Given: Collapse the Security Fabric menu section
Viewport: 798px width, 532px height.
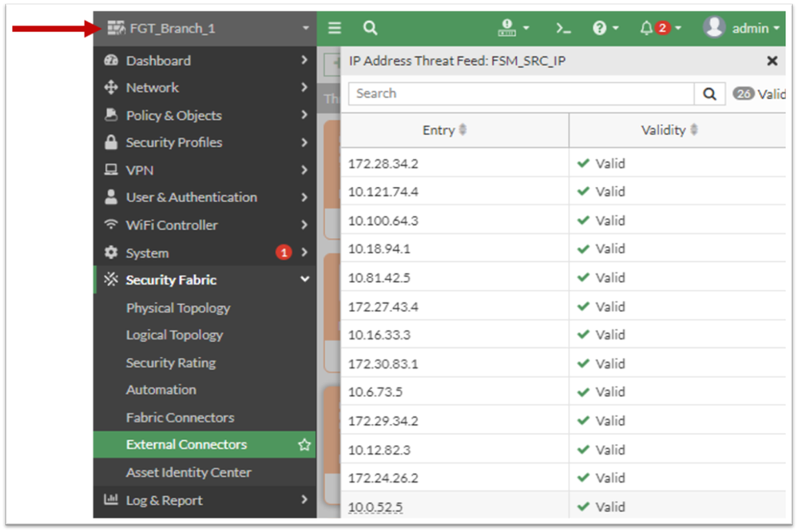Looking at the screenshot, I should (304, 280).
